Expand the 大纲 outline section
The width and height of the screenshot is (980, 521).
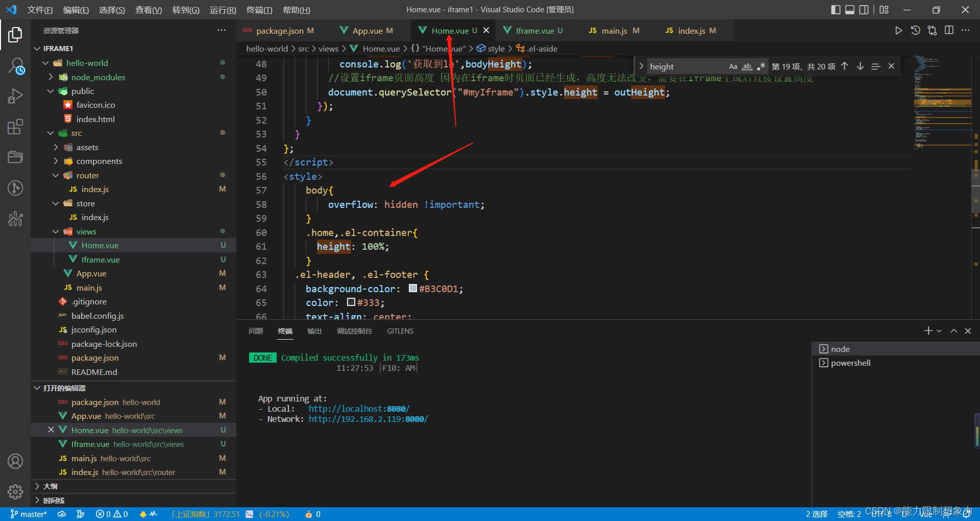(x=134, y=486)
